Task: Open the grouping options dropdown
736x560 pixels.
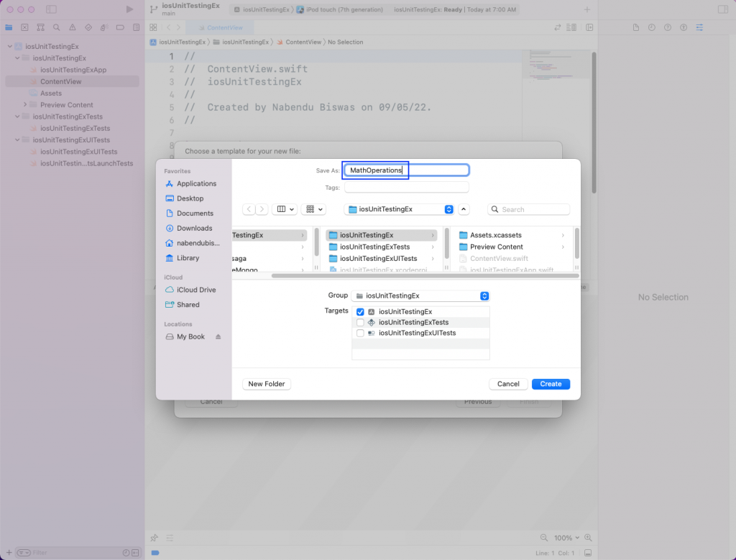Action: click(313, 209)
